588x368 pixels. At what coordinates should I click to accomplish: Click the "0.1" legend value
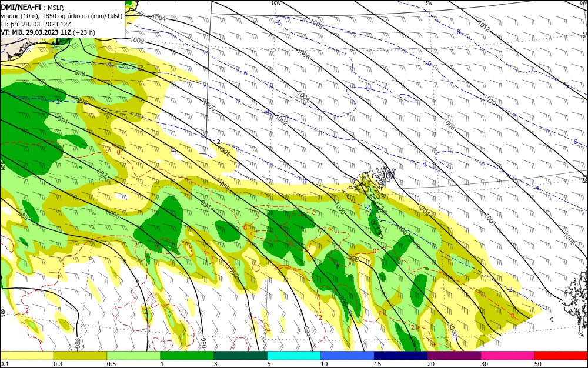tap(5, 364)
